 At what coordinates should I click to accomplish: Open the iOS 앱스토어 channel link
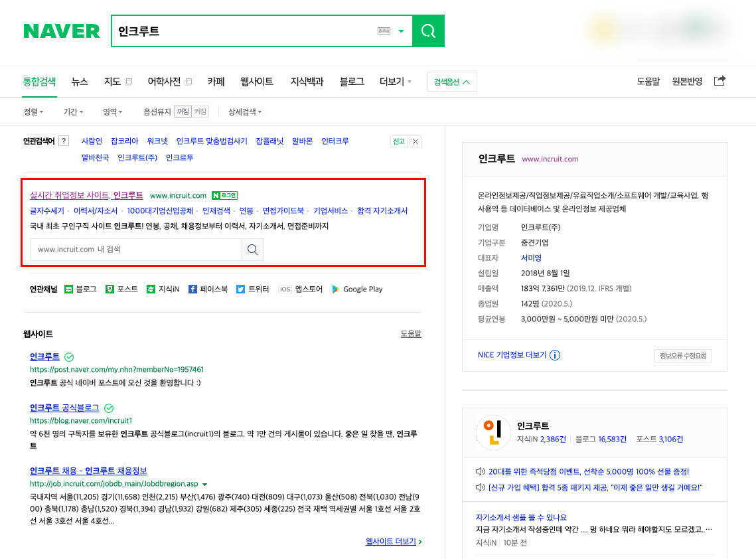pyautogui.click(x=301, y=289)
